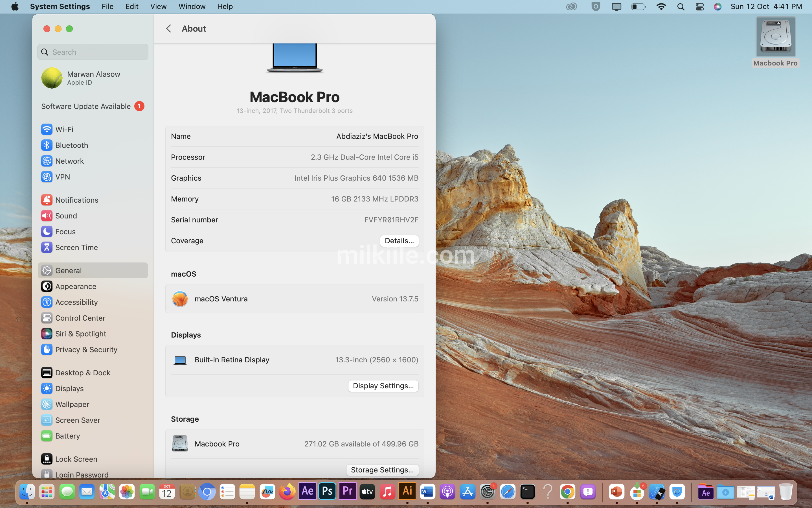
Task: Open Bluetooth settings pane
Action: coord(71,145)
